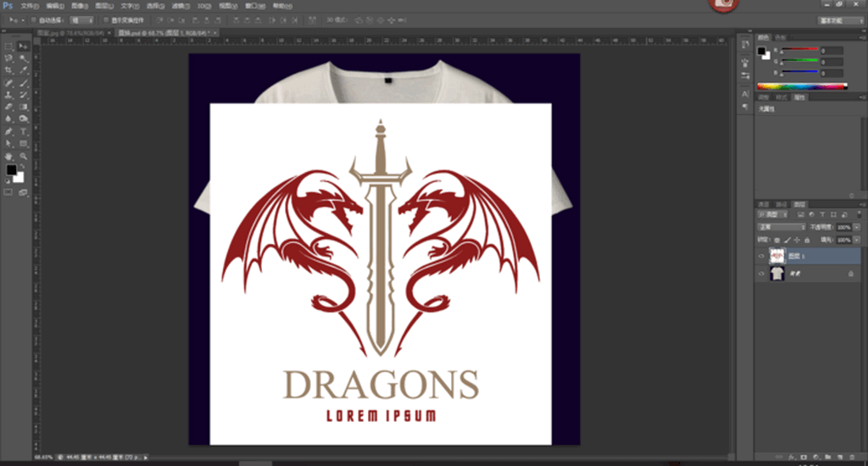Select the Rectangle shape tool
The image size is (868, 466).
click(x=23, y=144)
